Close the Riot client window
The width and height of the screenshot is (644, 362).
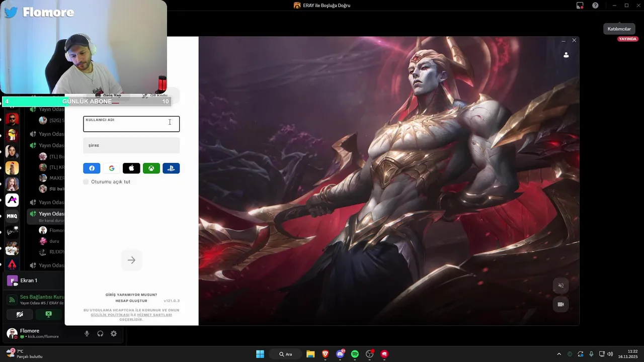[574, 40]
